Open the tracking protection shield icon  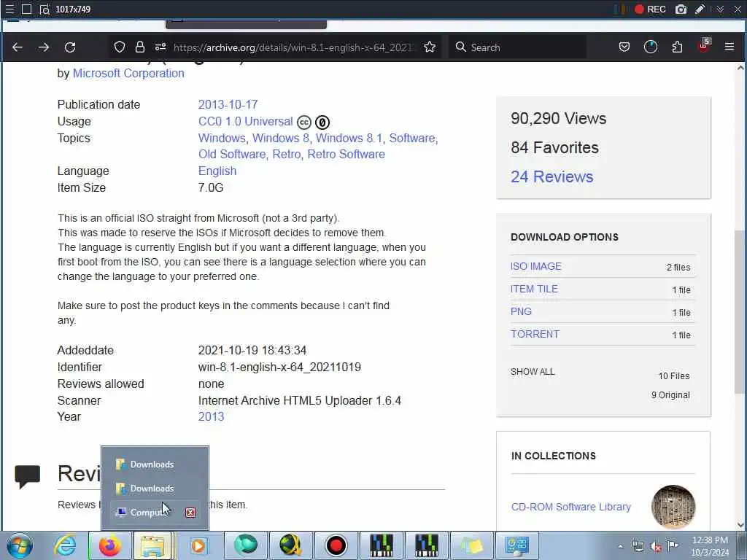[120, 47]
